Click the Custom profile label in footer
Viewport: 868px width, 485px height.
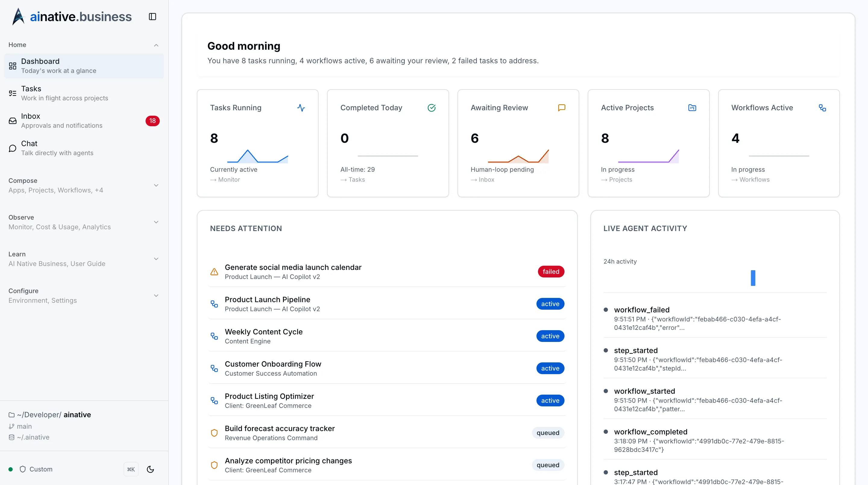41,469
